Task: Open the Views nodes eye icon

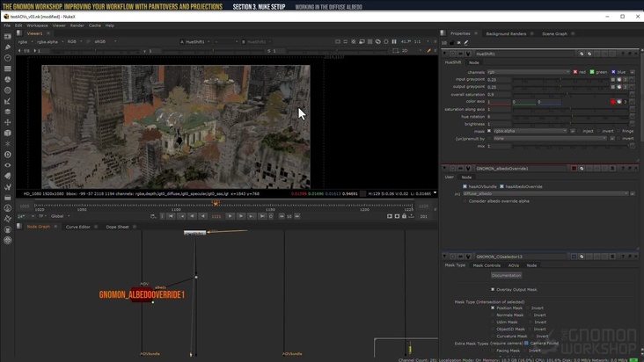Action: [x=7, y=165]
